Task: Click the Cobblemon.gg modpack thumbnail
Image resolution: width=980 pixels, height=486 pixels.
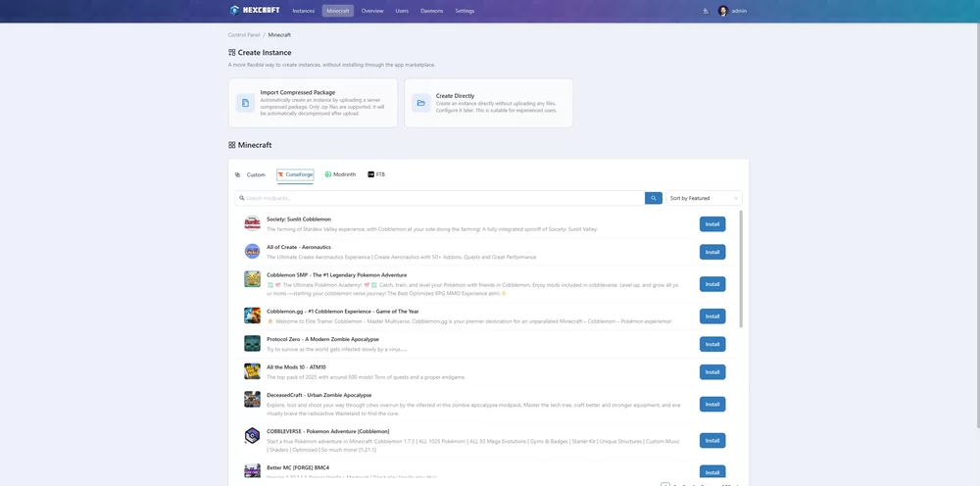Action: [252, 316]
